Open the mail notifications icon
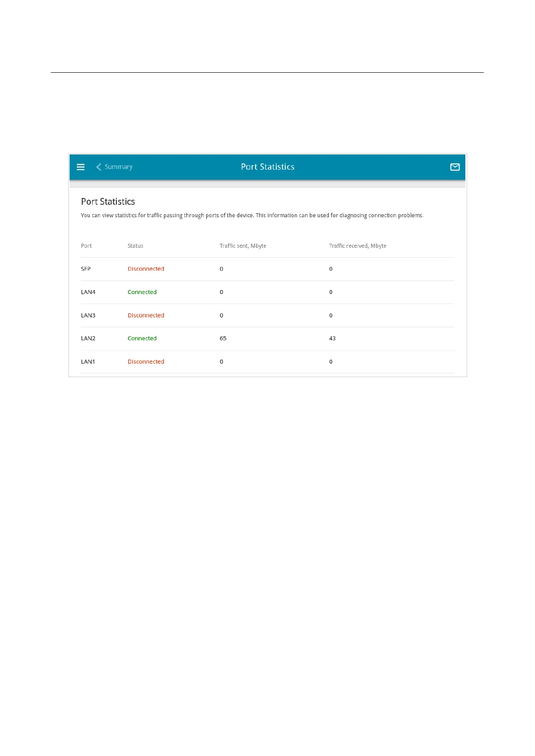This screenshot has height=756, width=535. pos(455,167)
